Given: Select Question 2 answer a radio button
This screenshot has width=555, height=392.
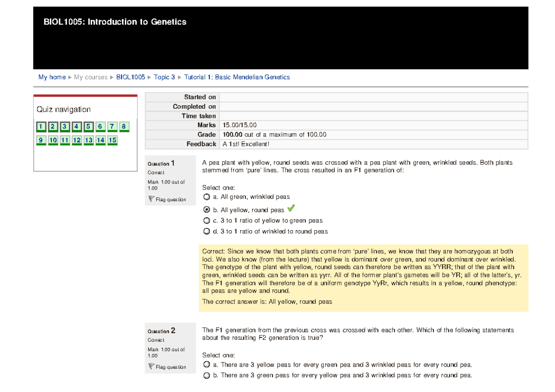Looking at the screenshot, I should pos(206,364).
